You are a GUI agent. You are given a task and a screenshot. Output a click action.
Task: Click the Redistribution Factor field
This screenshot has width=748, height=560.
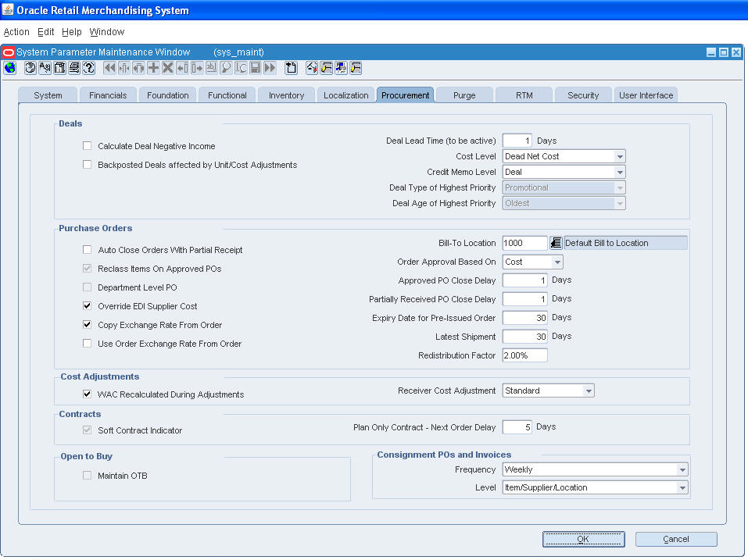click(x=524, y=355)
